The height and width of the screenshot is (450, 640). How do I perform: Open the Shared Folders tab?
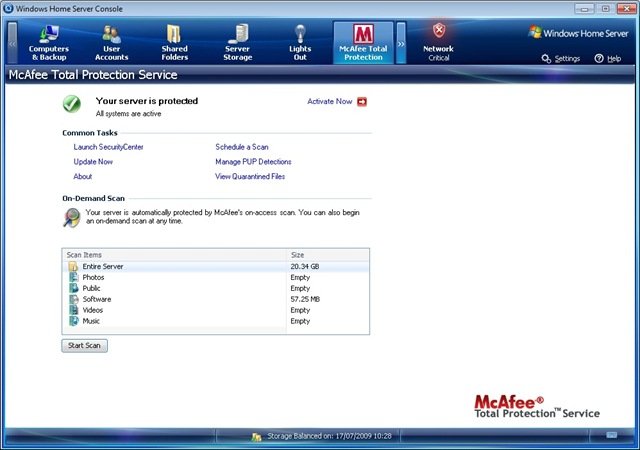174,42
